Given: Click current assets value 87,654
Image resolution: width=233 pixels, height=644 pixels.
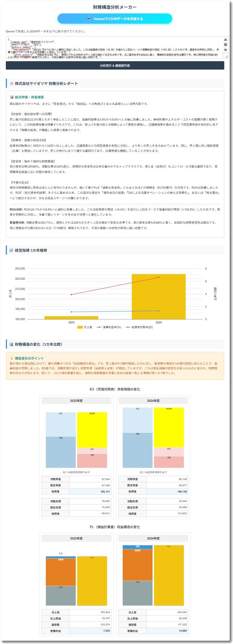Looking at the screenshot, I should click(106, 479).
